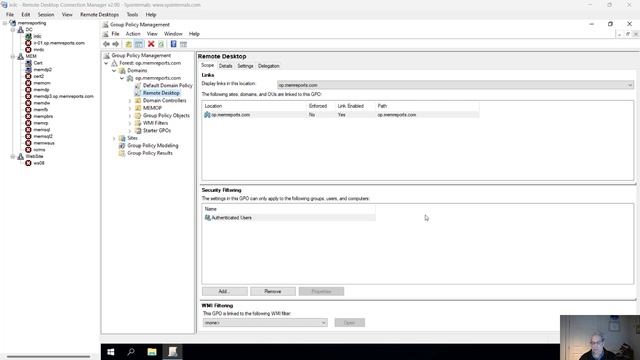The image size is (640, 360).
Task: Click the red disconnected icon beside memsql2
Action: [28, 136]
